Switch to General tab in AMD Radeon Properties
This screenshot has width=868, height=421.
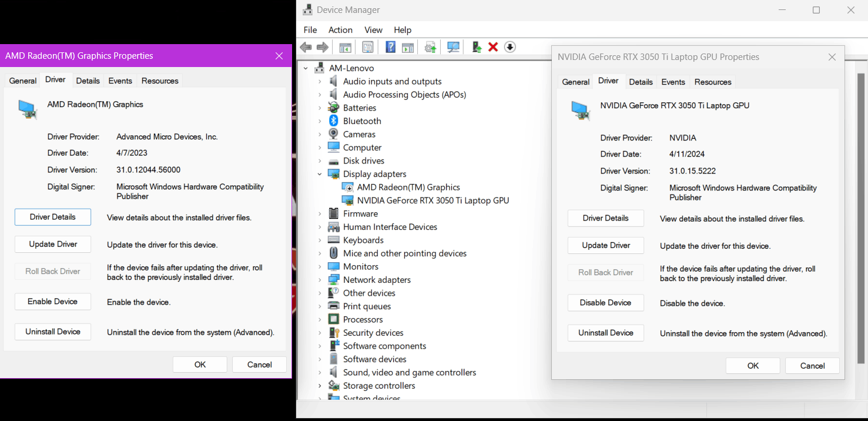pyautogui.click(x=23, y=81)
